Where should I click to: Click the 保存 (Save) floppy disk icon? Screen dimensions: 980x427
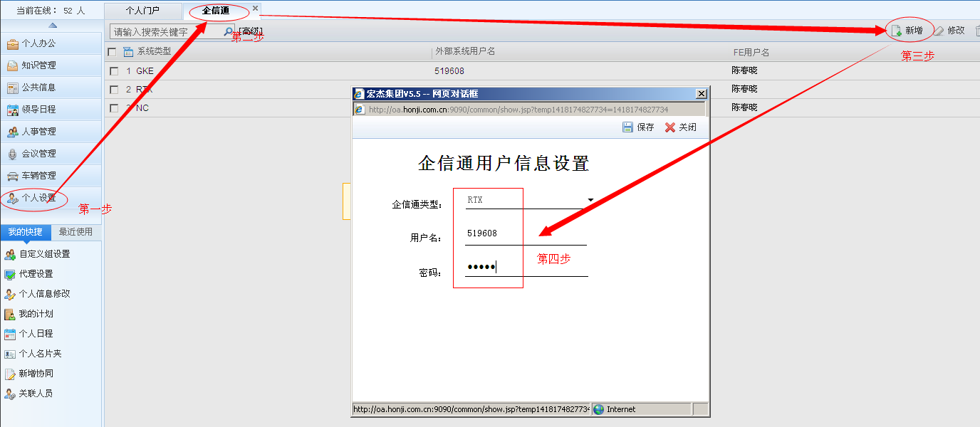pos(627,127)
